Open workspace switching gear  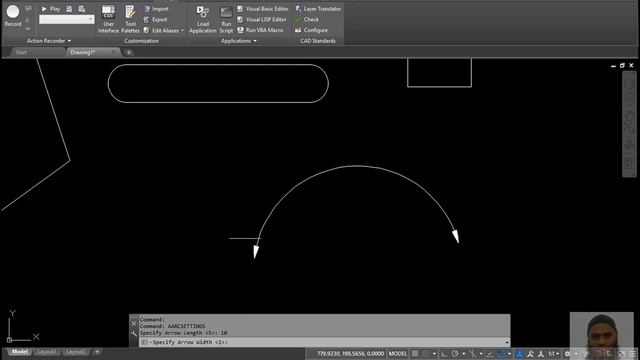(x=567, y=353)
